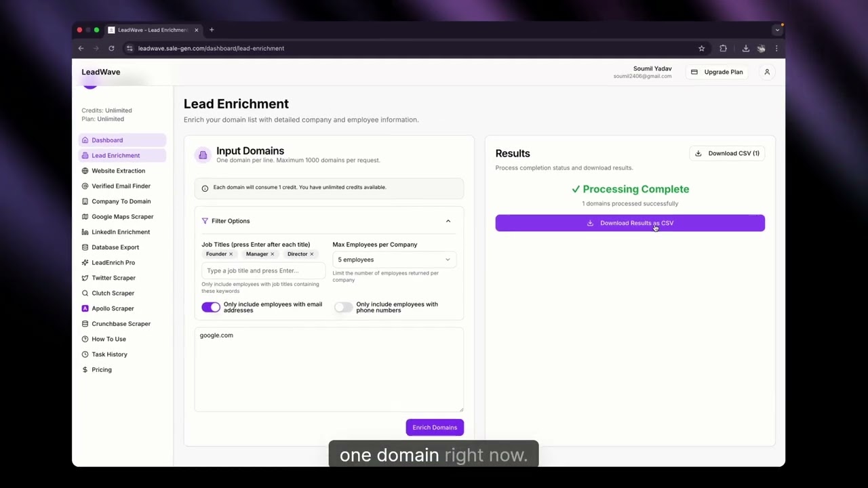Click the Upgrade Plan card icon
This screenshot has height=488, width=868.
point(694,72)
